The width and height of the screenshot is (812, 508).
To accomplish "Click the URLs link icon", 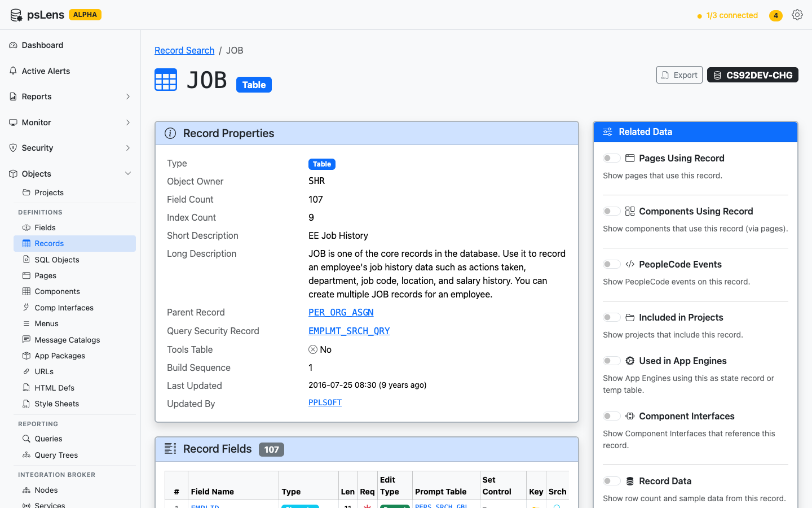I will click(x=27, y=371).
